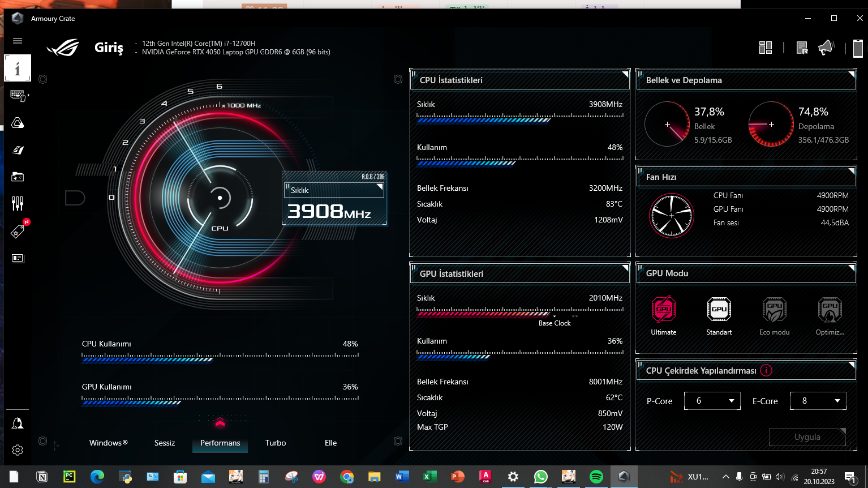The height and width of the screenshot is (488, 868).
Task: Click the GPU Bellek Frekansı 8001MHz value
Action: point(605,382)
